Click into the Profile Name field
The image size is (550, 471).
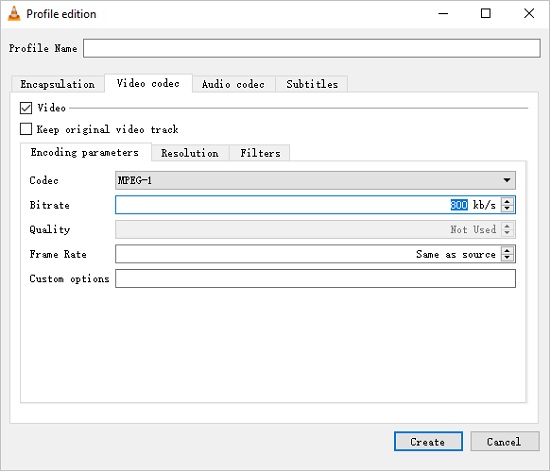pos(311,48)
